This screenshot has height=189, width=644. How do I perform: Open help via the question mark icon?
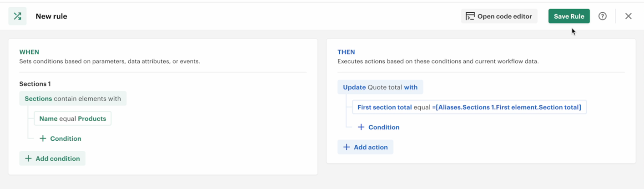coord(602,16)
